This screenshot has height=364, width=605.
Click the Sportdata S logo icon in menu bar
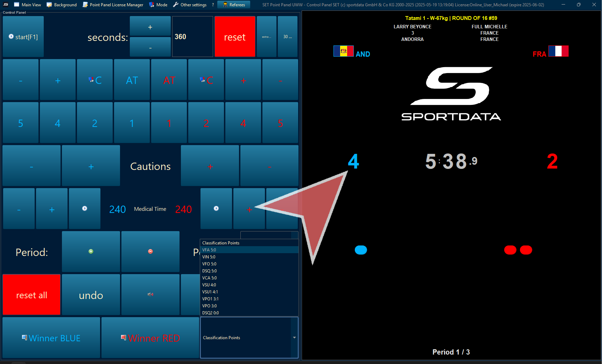[x=6, y=5]
